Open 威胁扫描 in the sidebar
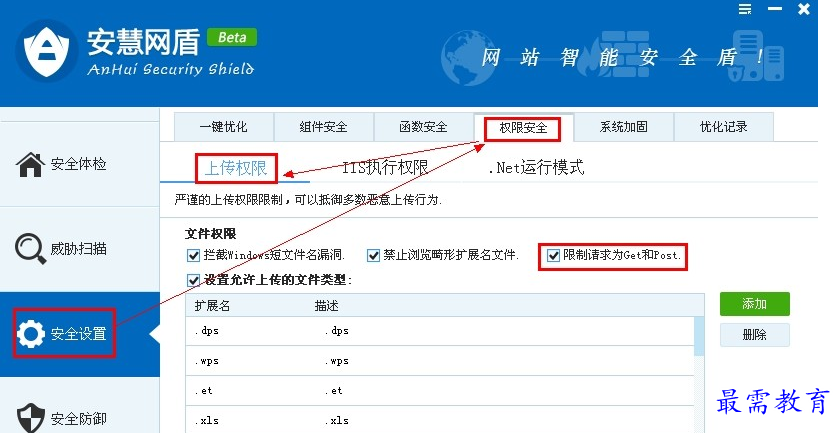Screen dimensions: 838x433 [x=80, y=249]
